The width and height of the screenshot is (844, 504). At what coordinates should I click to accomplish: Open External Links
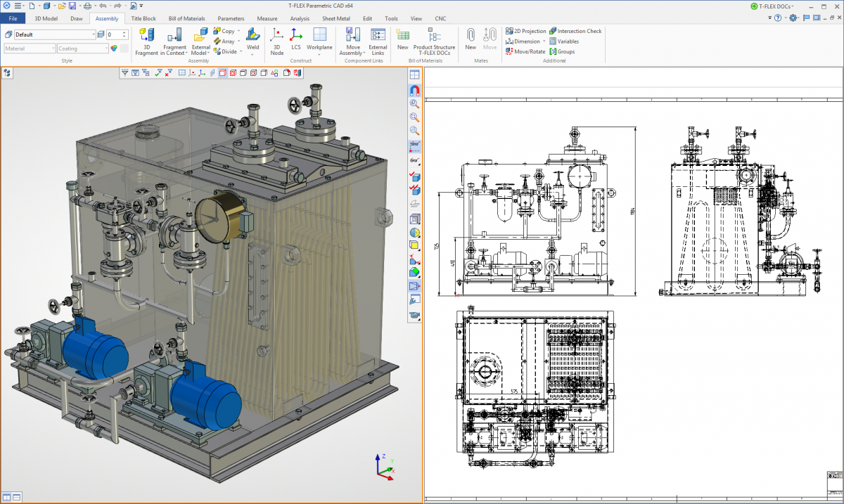tap(378, 41)
